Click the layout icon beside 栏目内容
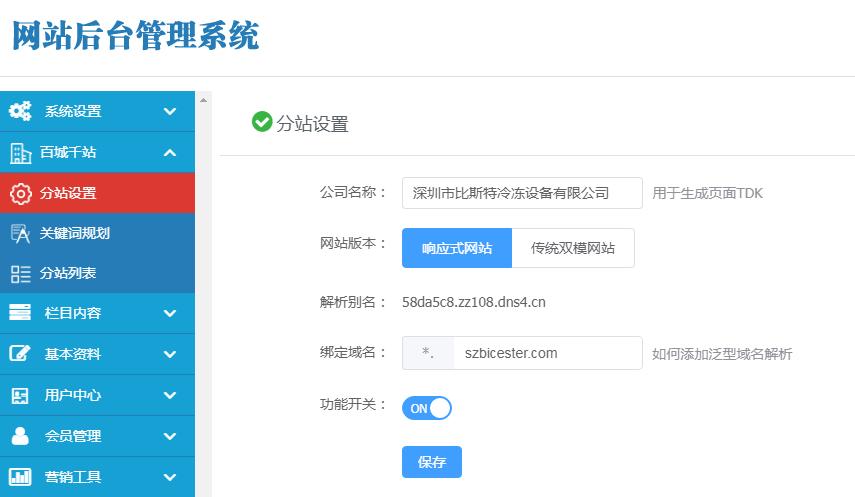 pyautogui.click(x=20, y=313)
